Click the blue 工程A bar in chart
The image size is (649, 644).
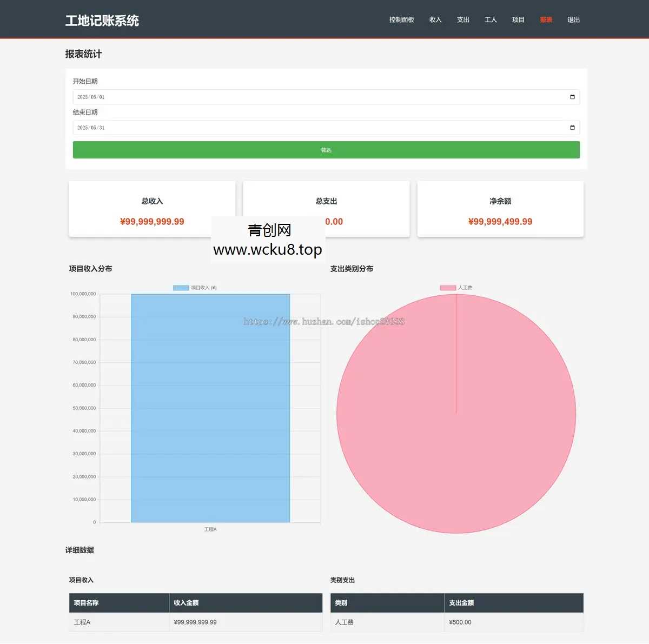210,408
